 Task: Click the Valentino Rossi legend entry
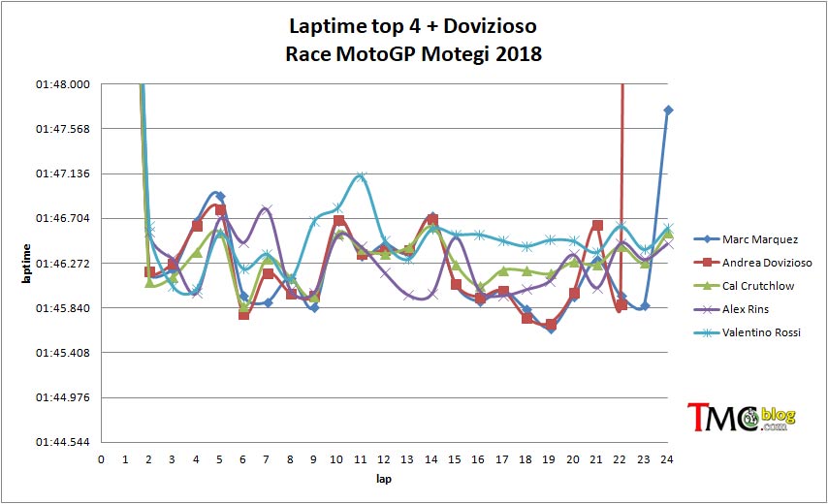(x=748, y=332)
